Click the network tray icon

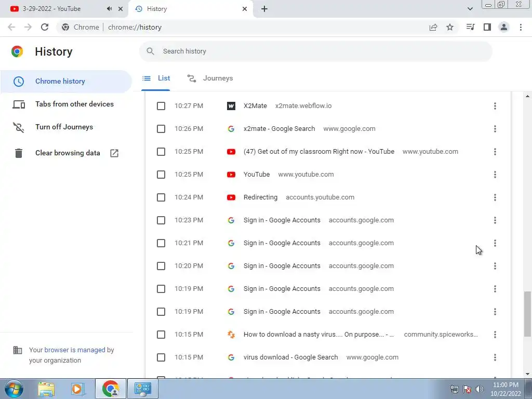(x=454, y=389)
